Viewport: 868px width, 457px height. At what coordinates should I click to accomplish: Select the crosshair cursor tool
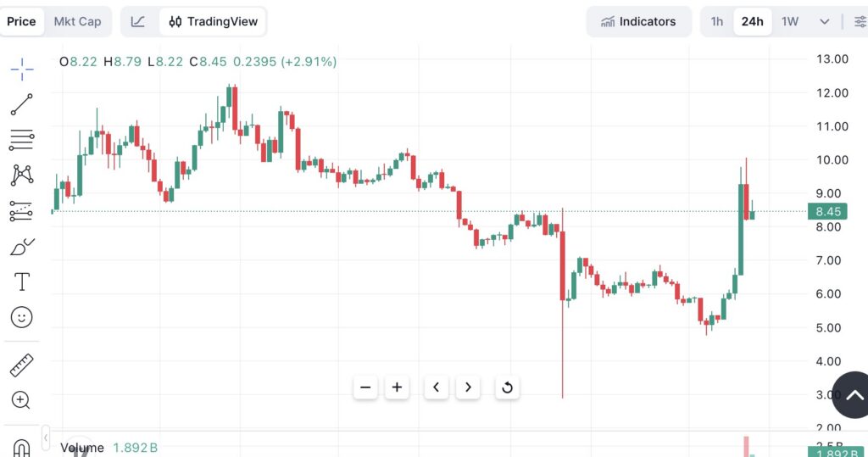22,69
